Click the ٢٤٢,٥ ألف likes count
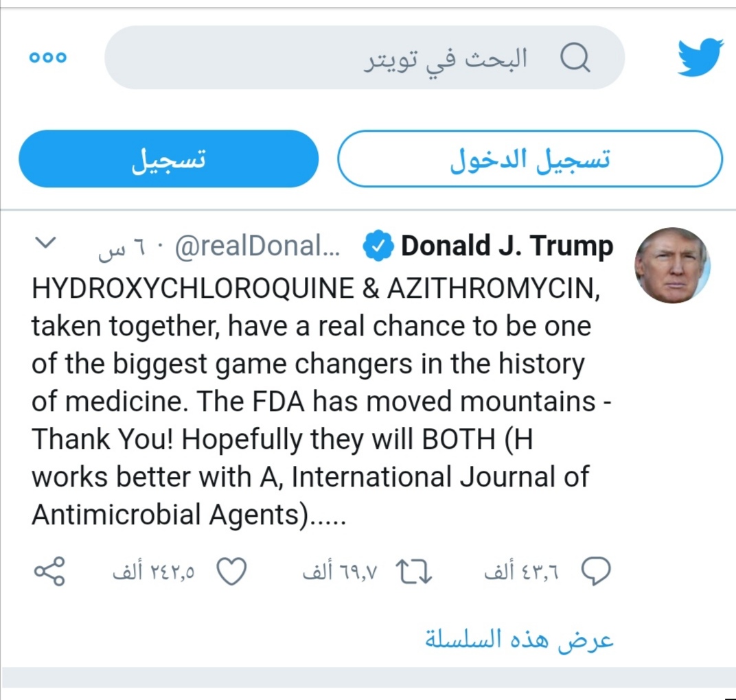Image resolution: width=736 pixels, height=700 pixels. pyautogui.click(x=154, y=572)
